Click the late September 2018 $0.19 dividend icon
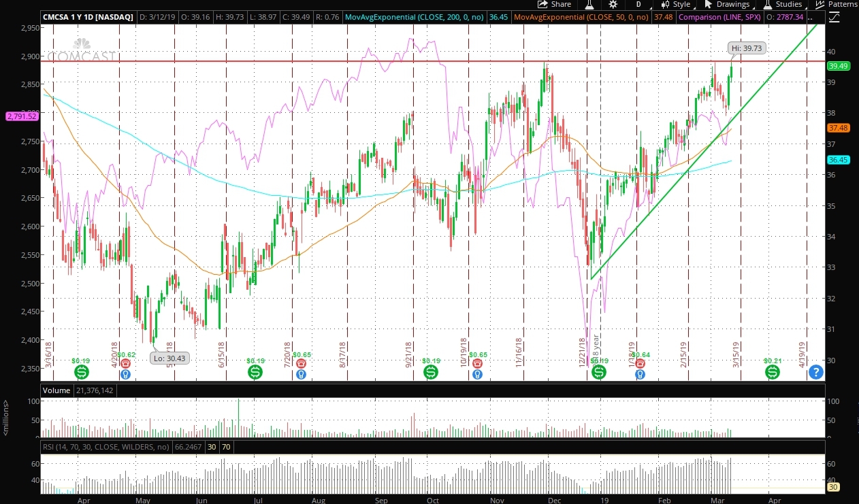This screenshot has height=504, width=859. pyautogui.click(x=431, y=372)
